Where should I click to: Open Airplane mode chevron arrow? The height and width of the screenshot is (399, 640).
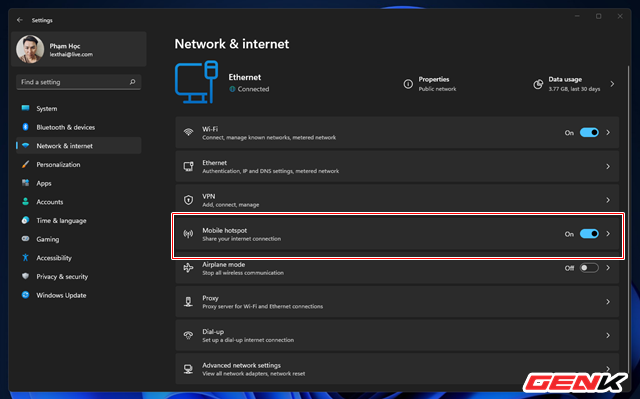point(608,268)
